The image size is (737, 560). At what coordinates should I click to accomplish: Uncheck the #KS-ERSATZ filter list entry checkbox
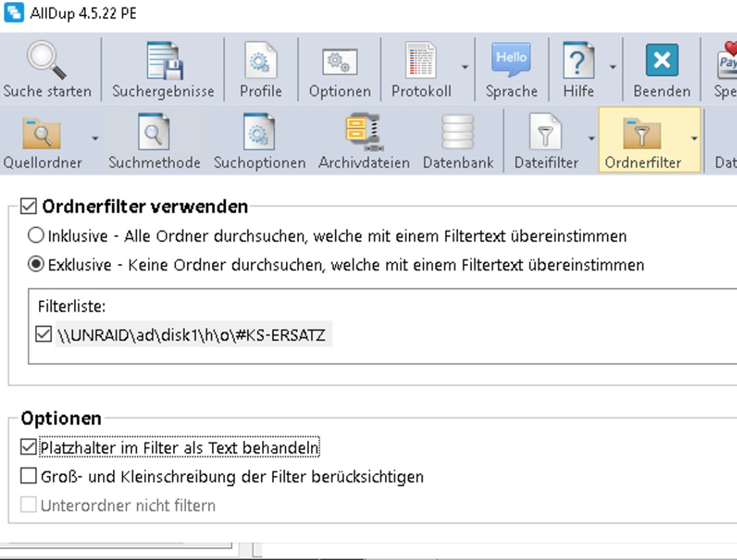pyautogui.click(x=44, y=335)
